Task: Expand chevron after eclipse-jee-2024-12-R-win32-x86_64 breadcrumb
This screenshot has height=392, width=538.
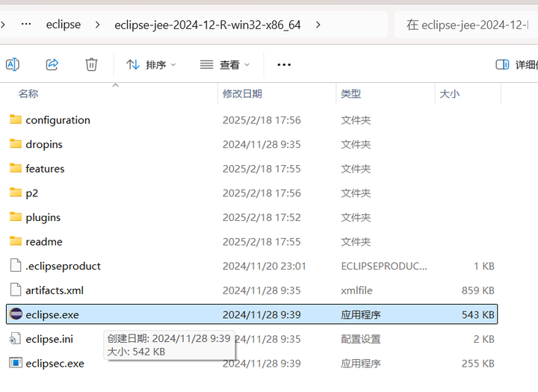Action: 318,25
